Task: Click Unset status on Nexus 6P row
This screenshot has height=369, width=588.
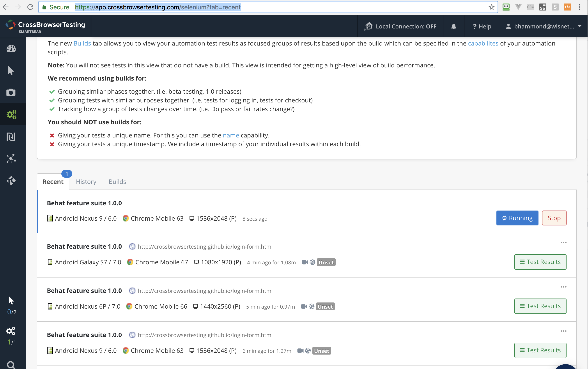Action: (325, 306)
